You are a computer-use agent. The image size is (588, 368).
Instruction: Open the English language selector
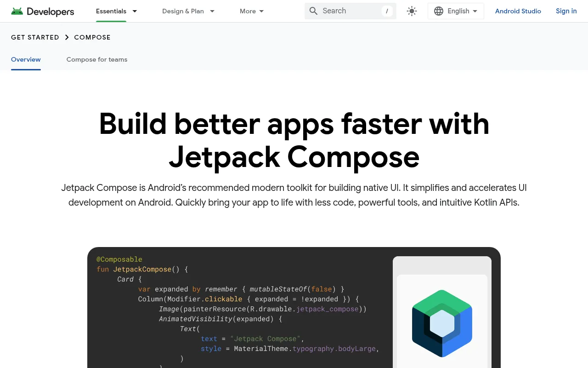(x=456, y=11)
